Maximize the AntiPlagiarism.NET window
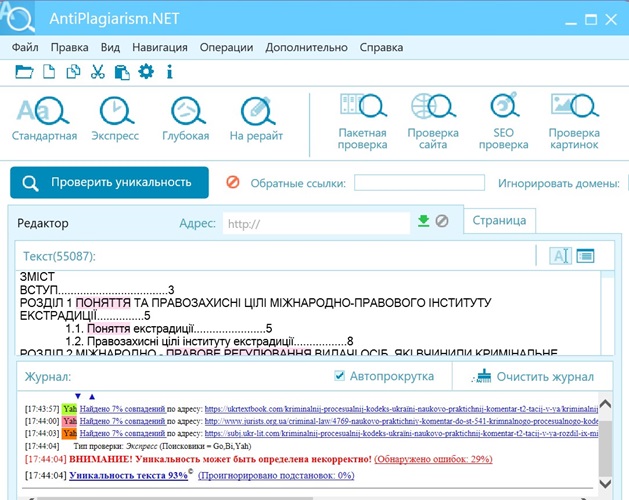The width and height of the screenshot is (629, 500). 591,20
